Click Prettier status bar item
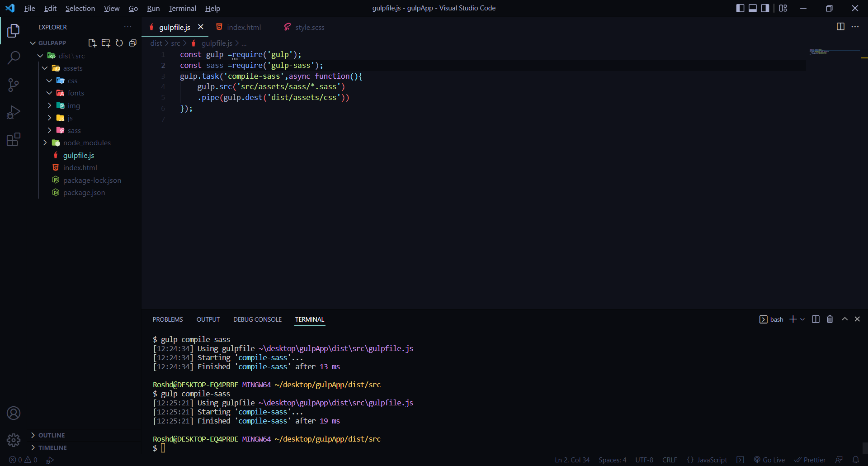The image size is (868, 466). click(x=810, y=460)
